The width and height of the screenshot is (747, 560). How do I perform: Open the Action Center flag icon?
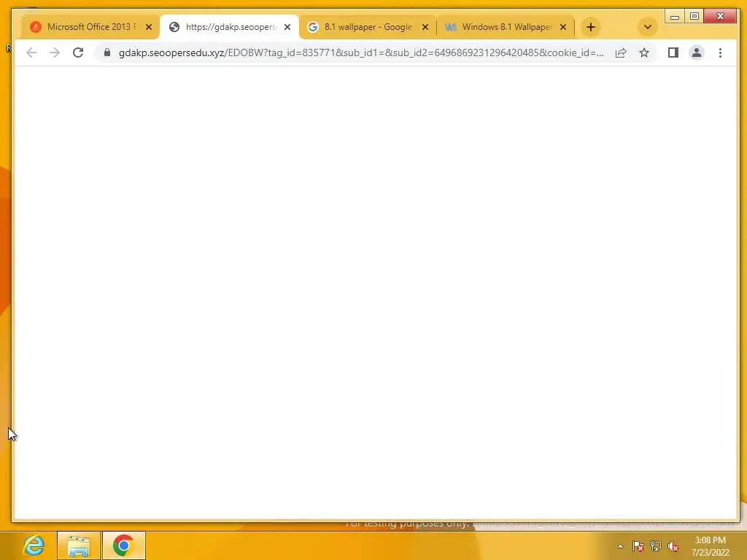coord(638,546)
